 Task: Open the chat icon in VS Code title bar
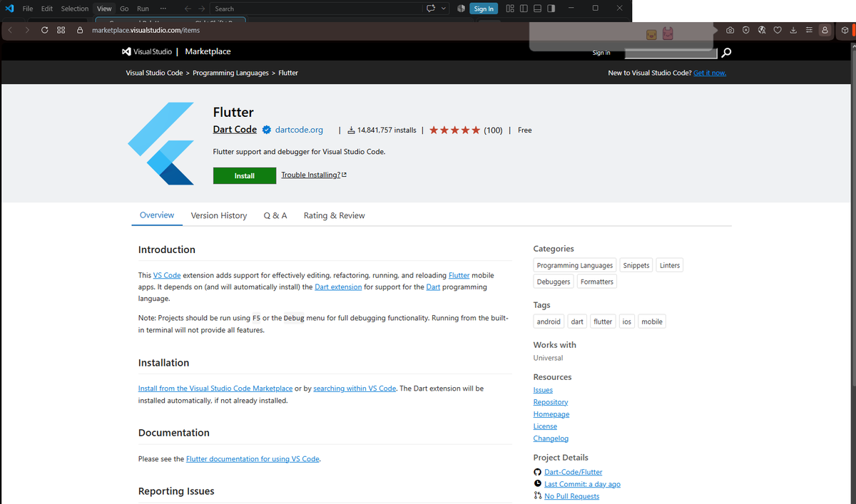coord(430,9)
